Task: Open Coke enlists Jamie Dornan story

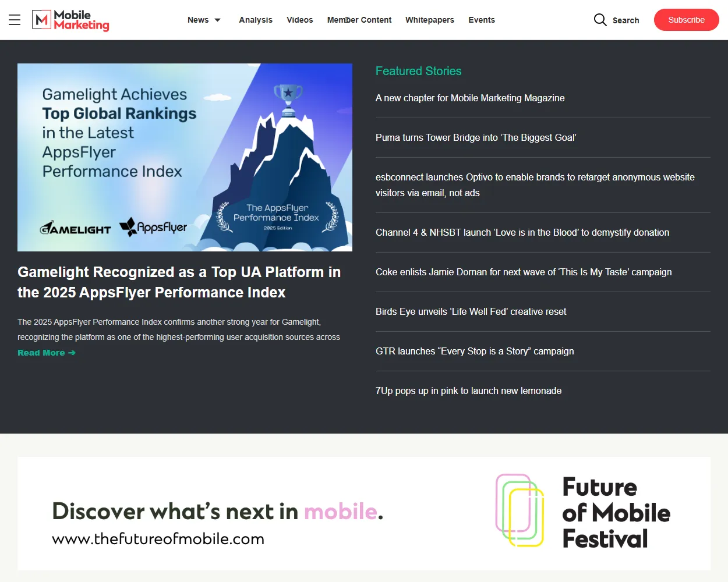Action: coord(524,272)
